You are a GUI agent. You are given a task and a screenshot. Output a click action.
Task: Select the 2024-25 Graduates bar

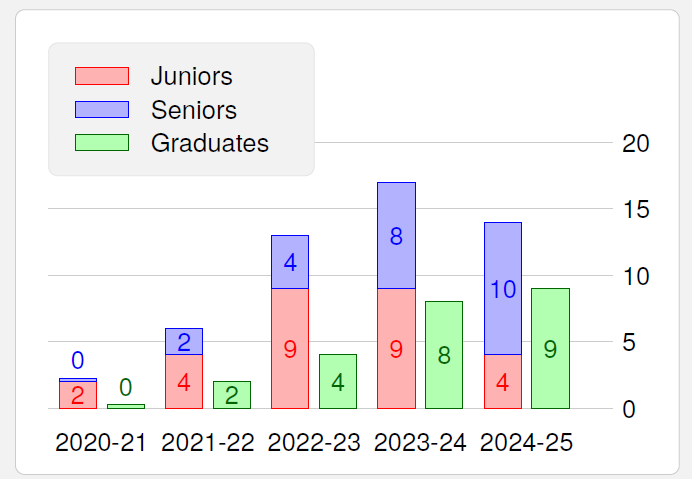(550, 348)
